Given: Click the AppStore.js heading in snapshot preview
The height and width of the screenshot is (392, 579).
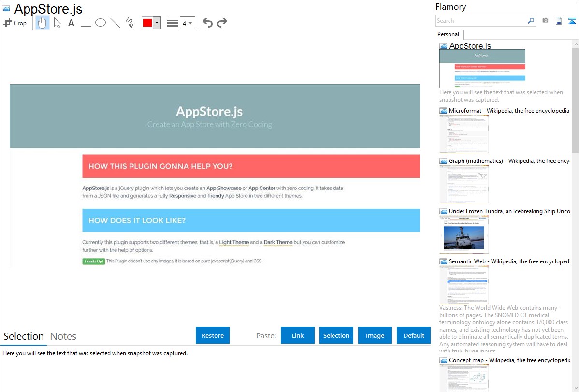Looking at the screenshot, I should click(209, 111).
